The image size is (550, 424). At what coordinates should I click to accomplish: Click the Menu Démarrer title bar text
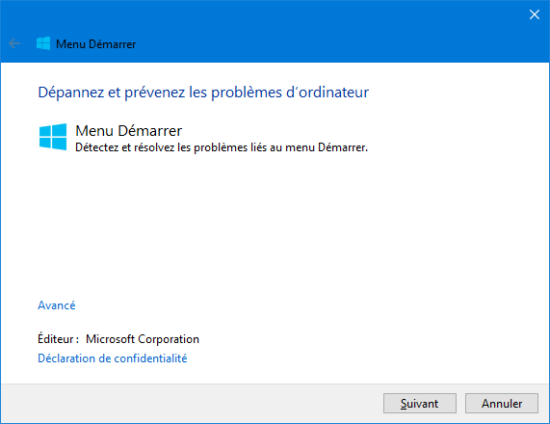coord(96,44)
